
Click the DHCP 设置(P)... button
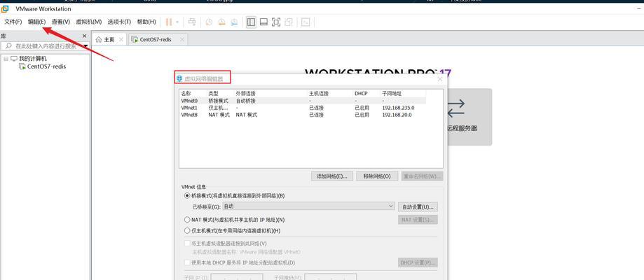click(418, 262)
